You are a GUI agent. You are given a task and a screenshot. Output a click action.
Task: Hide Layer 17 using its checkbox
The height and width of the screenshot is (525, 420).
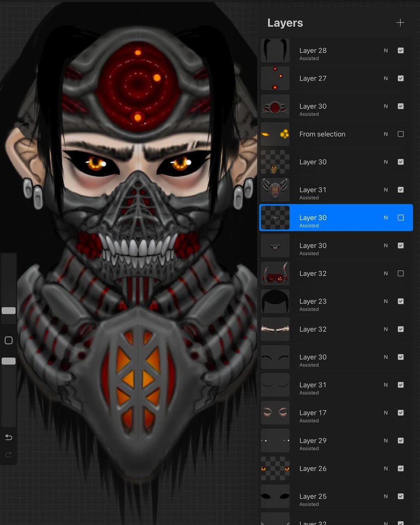(x=400, y=413)
